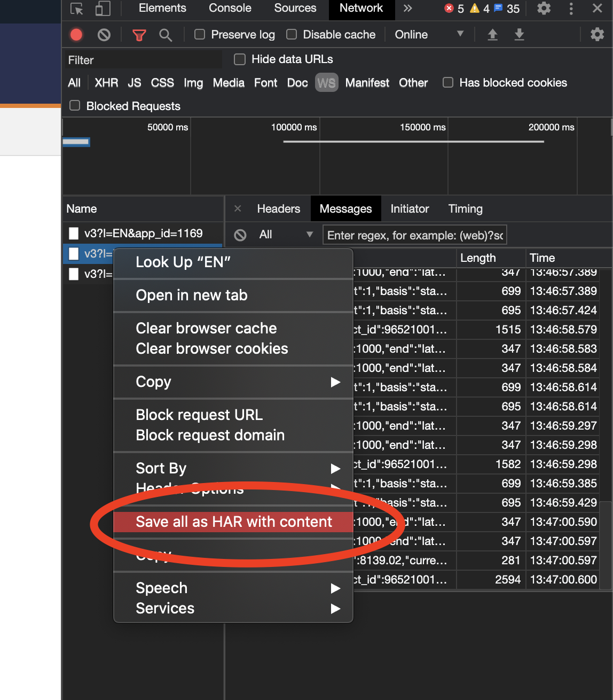Expand the Copy submenu
Viewport: 613px width, 700px height.
(233, 382)
